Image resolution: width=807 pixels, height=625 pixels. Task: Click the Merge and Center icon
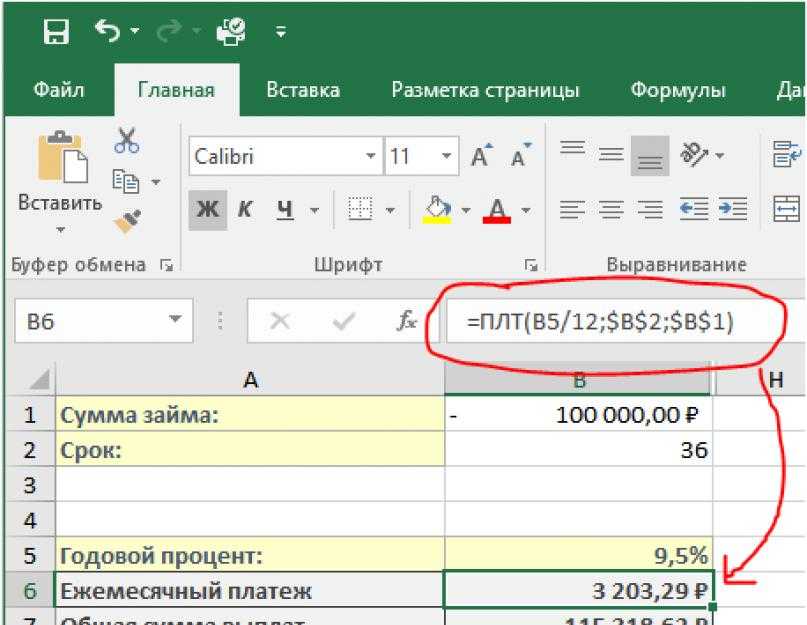coord(787,209)
